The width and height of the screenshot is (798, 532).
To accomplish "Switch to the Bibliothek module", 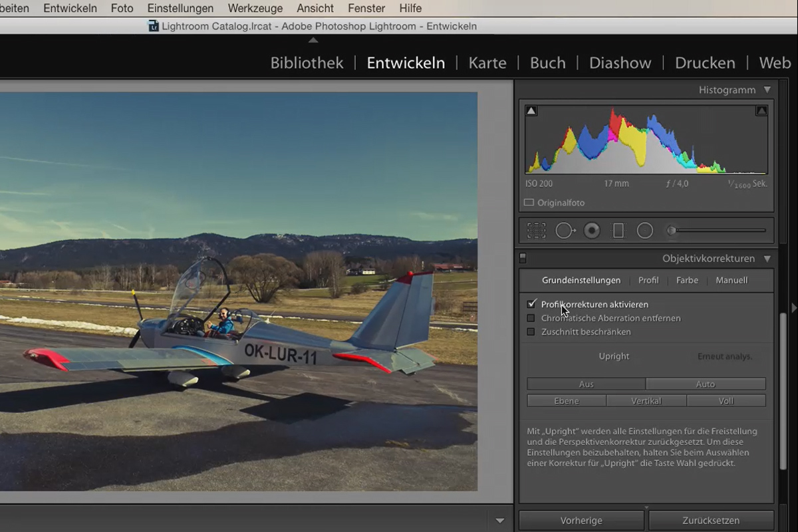I will point(307,63).
